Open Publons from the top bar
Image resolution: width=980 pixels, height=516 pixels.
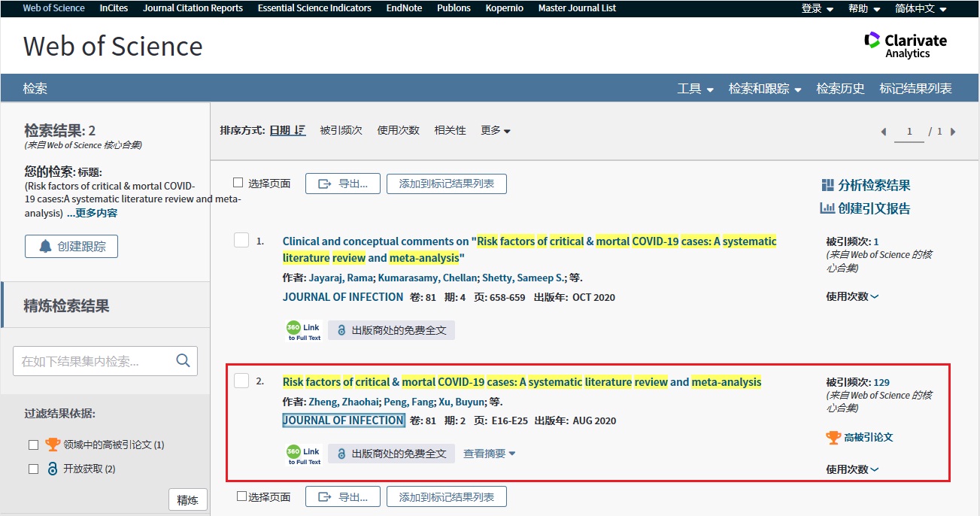[x=454, y=8]
